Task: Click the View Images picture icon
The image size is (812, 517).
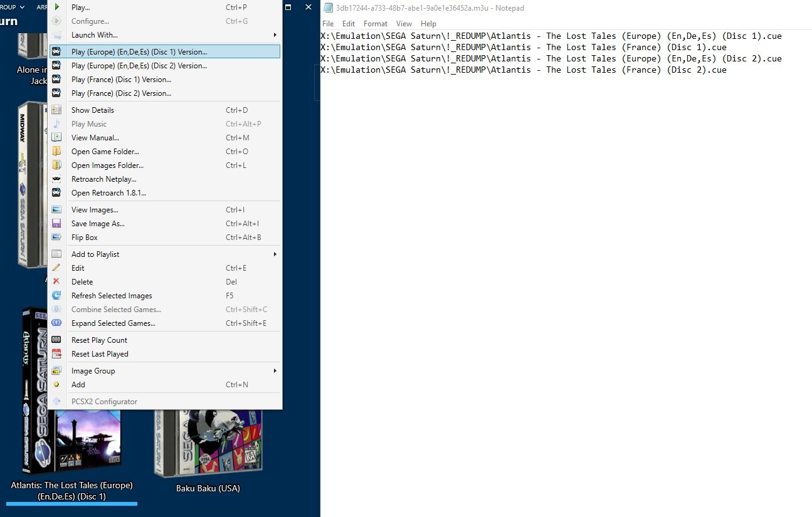Action: point(56,210)
